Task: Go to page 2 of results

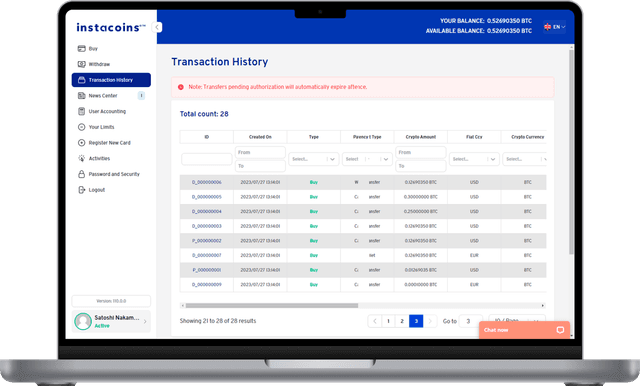Action: click(x=402, y=321)
